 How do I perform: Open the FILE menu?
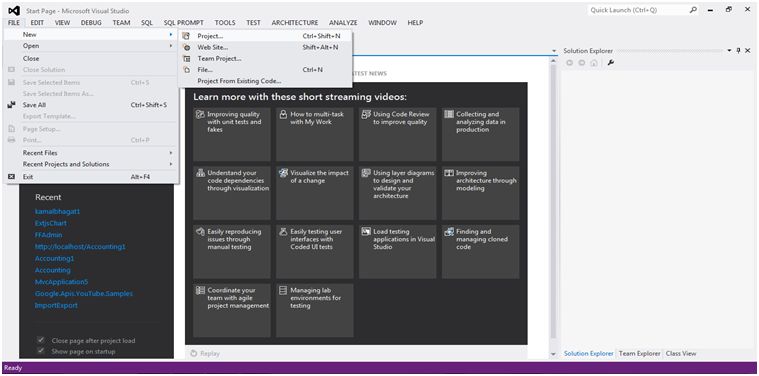[14, 23]
